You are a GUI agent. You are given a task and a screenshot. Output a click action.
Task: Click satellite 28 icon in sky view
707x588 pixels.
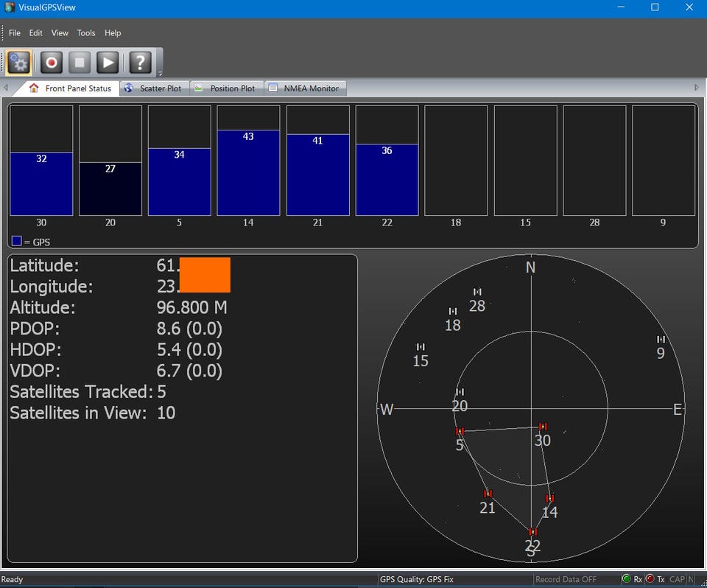pyautogui.click(x=477, y=292)
